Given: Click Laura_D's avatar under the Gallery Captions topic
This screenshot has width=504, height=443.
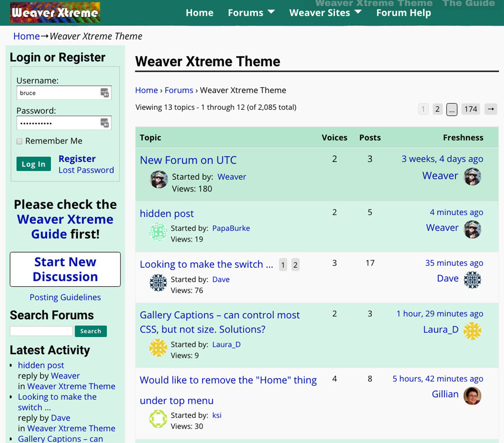Looking at the screenshot, I should (x=158, y=348).
